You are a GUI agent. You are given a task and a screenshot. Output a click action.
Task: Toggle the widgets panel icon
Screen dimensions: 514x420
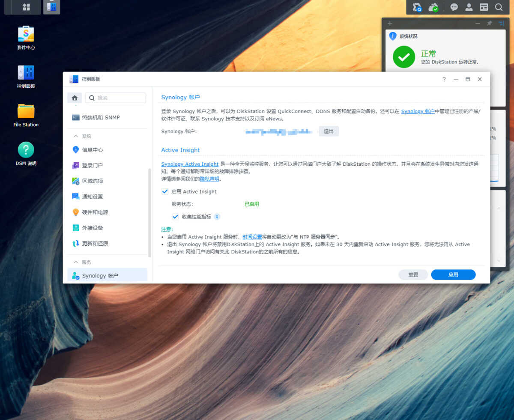coord(484,7)
